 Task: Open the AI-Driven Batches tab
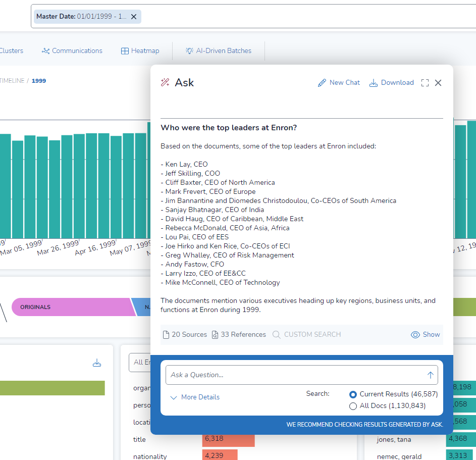(x=219, y=50)
